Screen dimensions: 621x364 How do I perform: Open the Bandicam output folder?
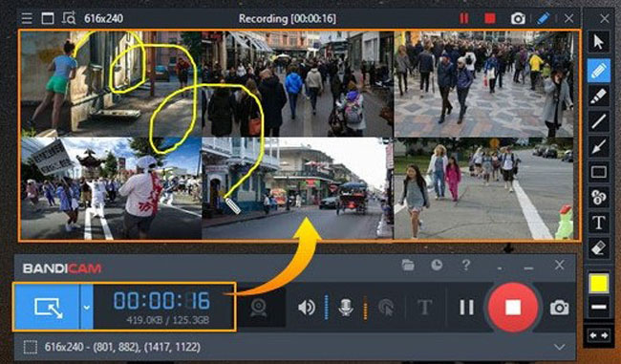[408, 265]
